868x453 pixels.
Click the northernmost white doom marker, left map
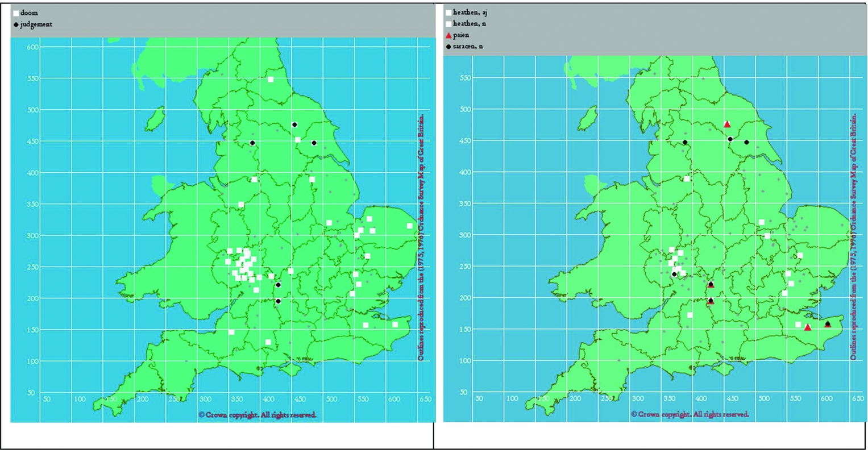[271, 80]
